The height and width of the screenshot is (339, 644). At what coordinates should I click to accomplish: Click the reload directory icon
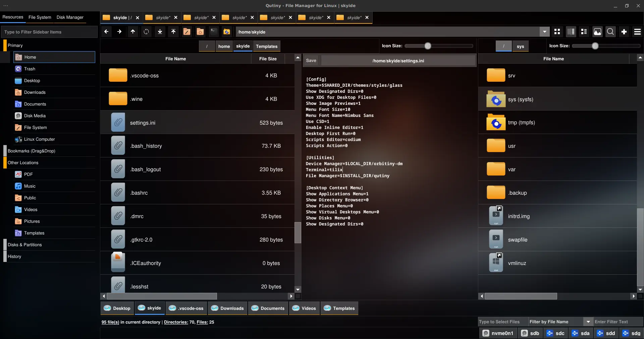tap(146, 32)
